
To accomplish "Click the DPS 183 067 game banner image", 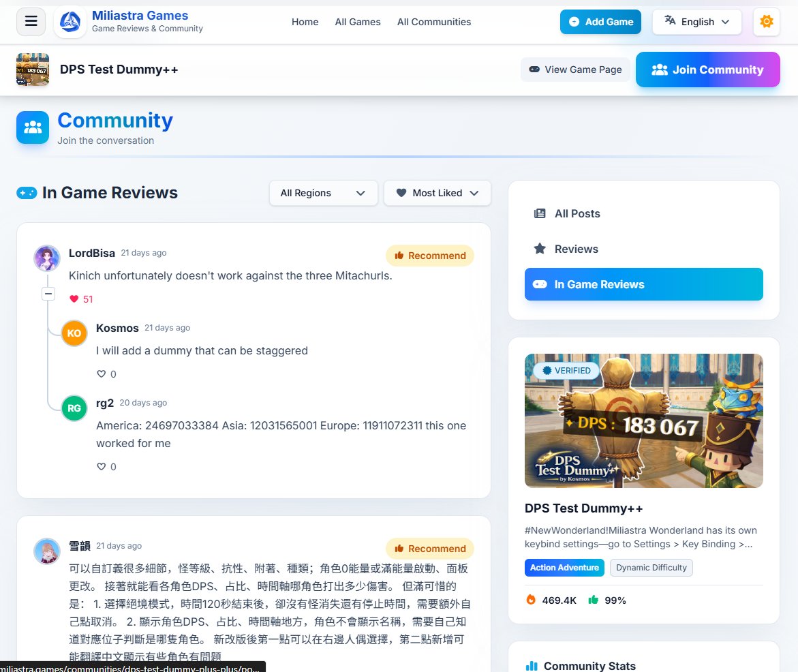I will point(644,421).
